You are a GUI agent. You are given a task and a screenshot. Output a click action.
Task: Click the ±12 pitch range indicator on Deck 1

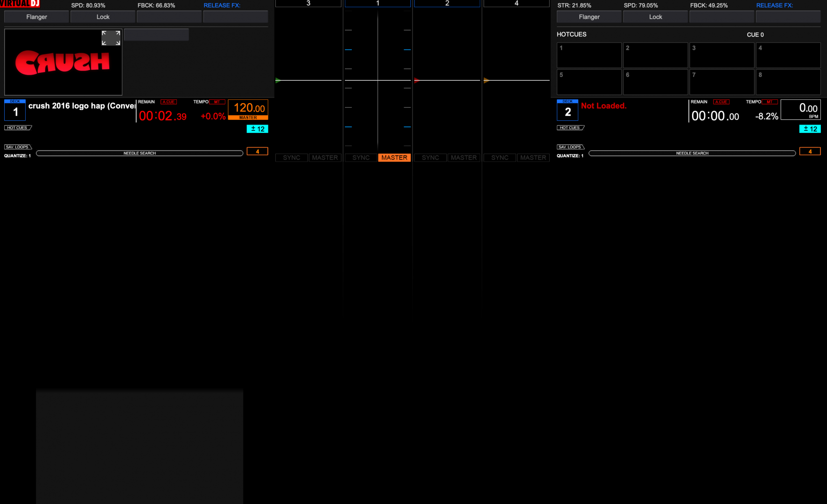[257, 129]
